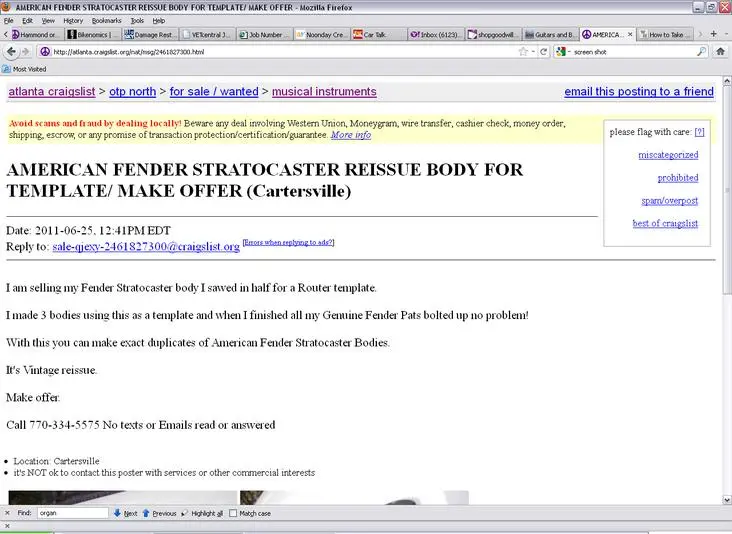Flag the post as spam/overpost
Image resolution: width=732 pixels, height=534 pixels.
coord(669,201)
